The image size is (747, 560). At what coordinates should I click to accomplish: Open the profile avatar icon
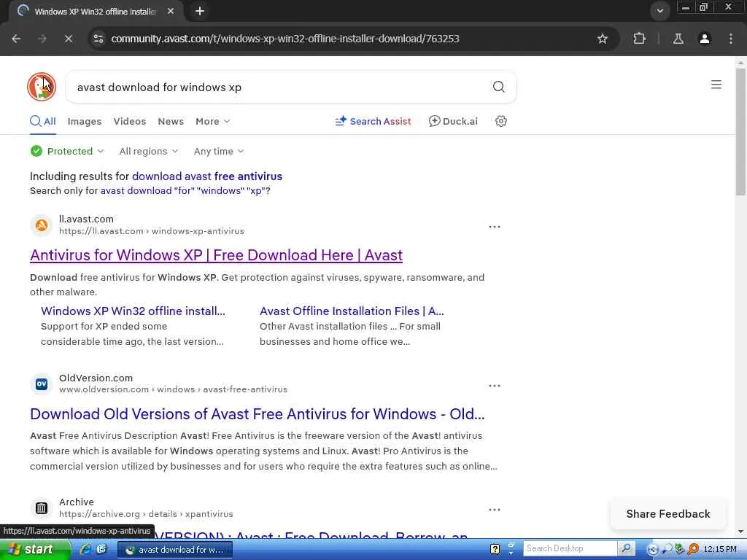(704, 39)
